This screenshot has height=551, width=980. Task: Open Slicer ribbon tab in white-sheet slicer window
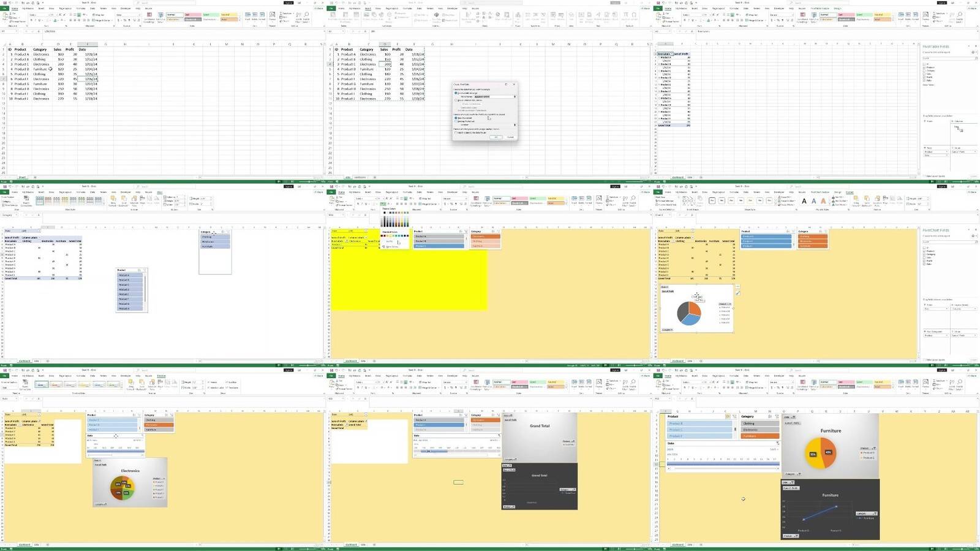pos(159,192)
